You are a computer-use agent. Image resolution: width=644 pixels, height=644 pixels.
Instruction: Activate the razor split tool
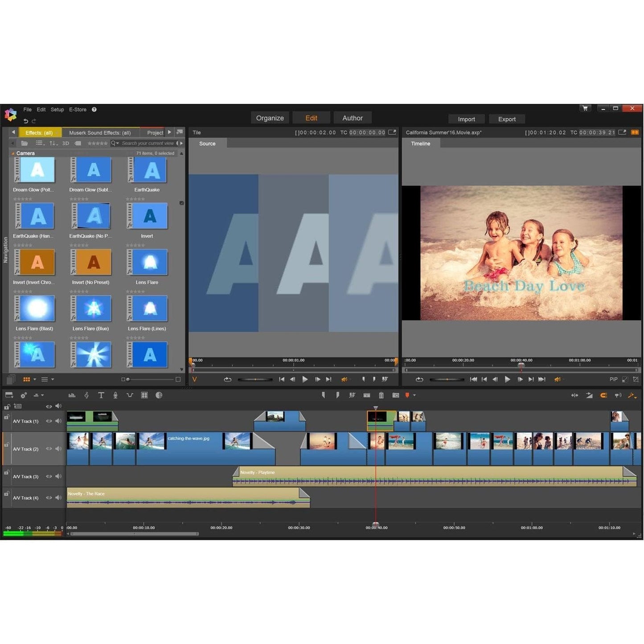[x=352, y=395]
